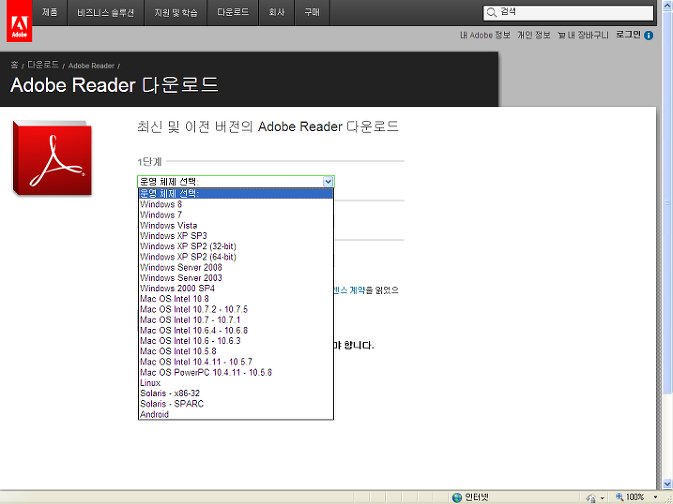Open the 다운로드 menu
The height and width of the screenshot is (504, 673).
233,12
